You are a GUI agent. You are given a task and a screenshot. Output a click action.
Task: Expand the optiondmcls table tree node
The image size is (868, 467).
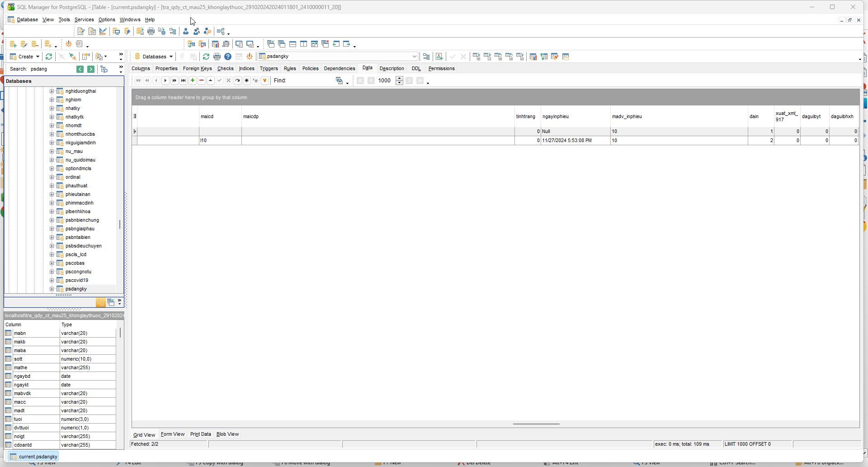[x=52, y=169]
